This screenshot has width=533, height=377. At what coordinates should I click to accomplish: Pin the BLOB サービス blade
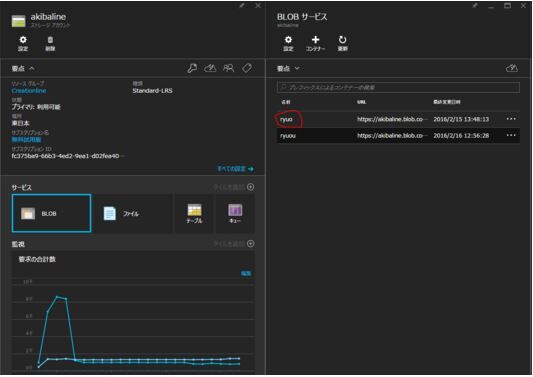(x=475, y=5)
